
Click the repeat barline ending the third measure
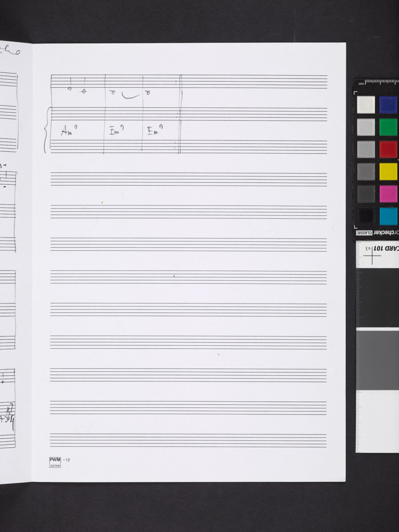(x=180, y=114)
